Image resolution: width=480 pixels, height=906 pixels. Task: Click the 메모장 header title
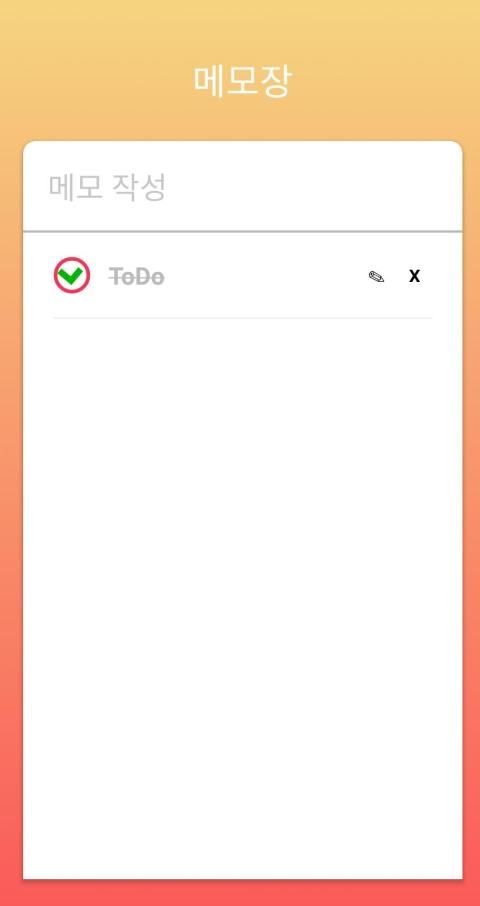click(x=242, y=81)
